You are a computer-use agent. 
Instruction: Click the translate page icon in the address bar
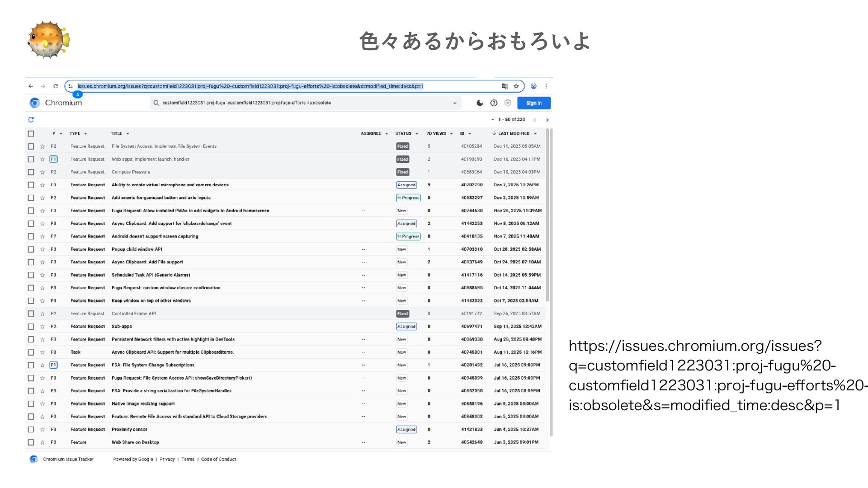tap(505, 86)
